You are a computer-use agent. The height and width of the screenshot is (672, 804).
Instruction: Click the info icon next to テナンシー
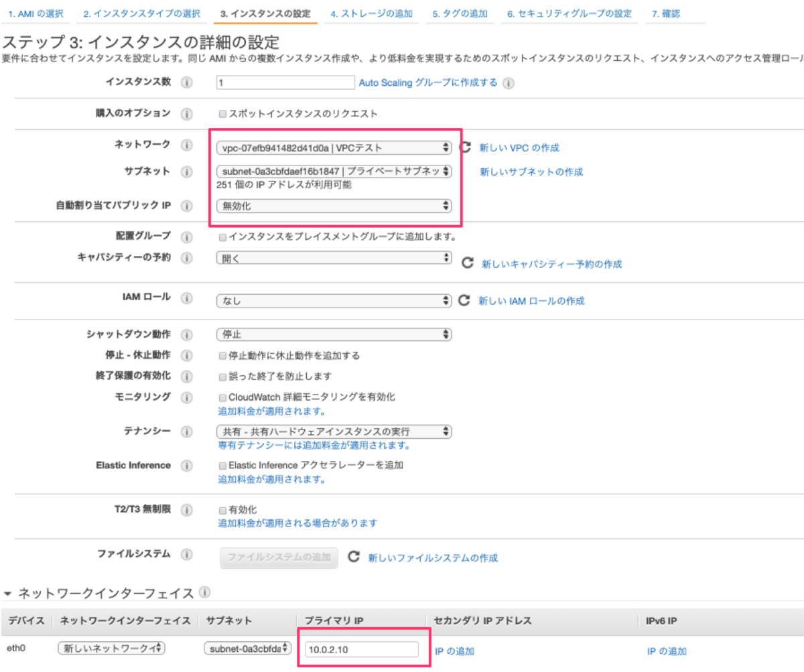(188, 432)
